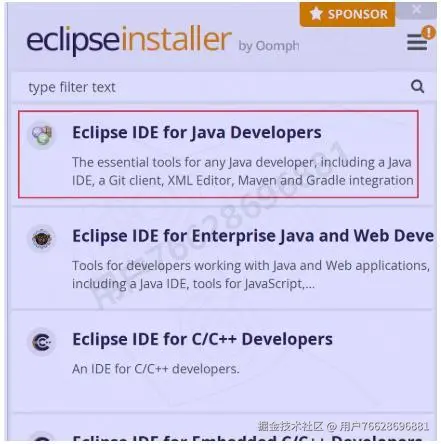Click the magnifying glass search icon
Image resolution: width=441 pixels, height=444 pixels.
click(x=417, y=87)
